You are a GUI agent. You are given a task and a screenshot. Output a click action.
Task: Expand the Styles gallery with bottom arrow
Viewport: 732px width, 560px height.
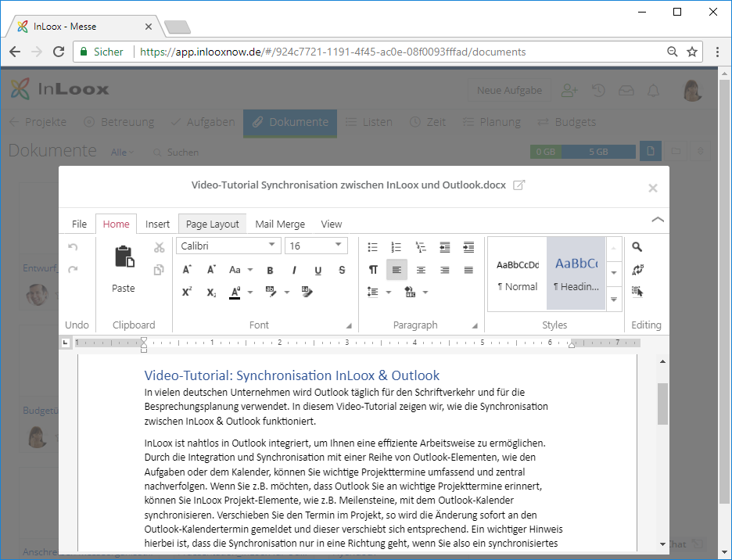click(x=614, y=300)
